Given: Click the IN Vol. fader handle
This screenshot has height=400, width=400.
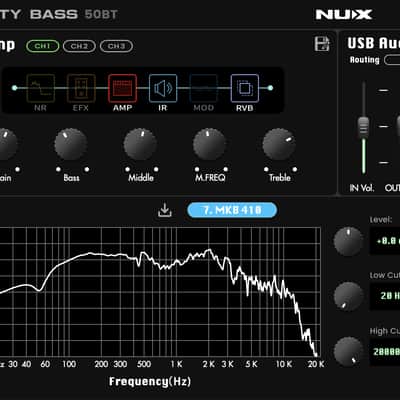Looking at the screenshot, I should [x=363, y=126].
